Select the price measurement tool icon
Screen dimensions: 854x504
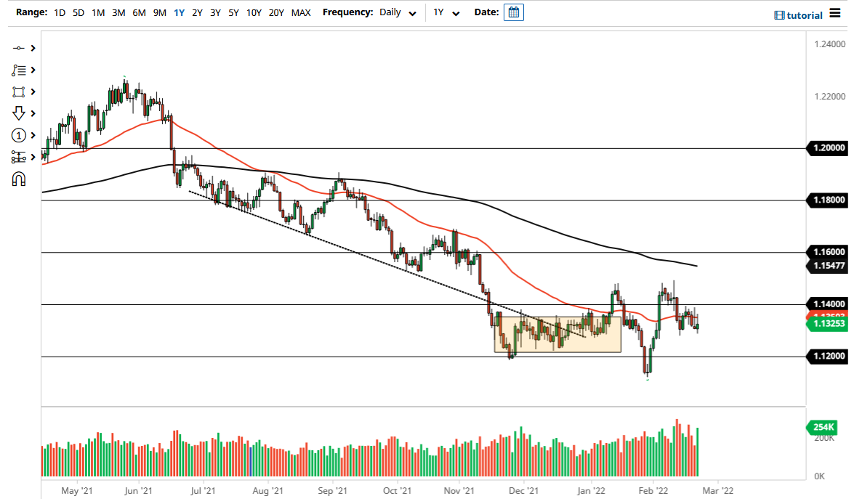click(x=19, y=157)
